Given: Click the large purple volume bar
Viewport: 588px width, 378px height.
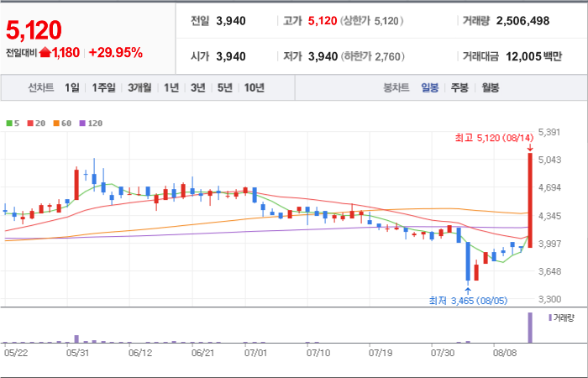Looking at the screenshot, I should coord(530,328).
